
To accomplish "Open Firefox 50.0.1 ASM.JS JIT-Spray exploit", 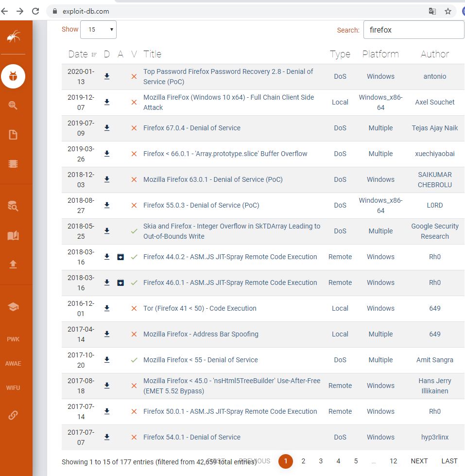I will point(230,412).
